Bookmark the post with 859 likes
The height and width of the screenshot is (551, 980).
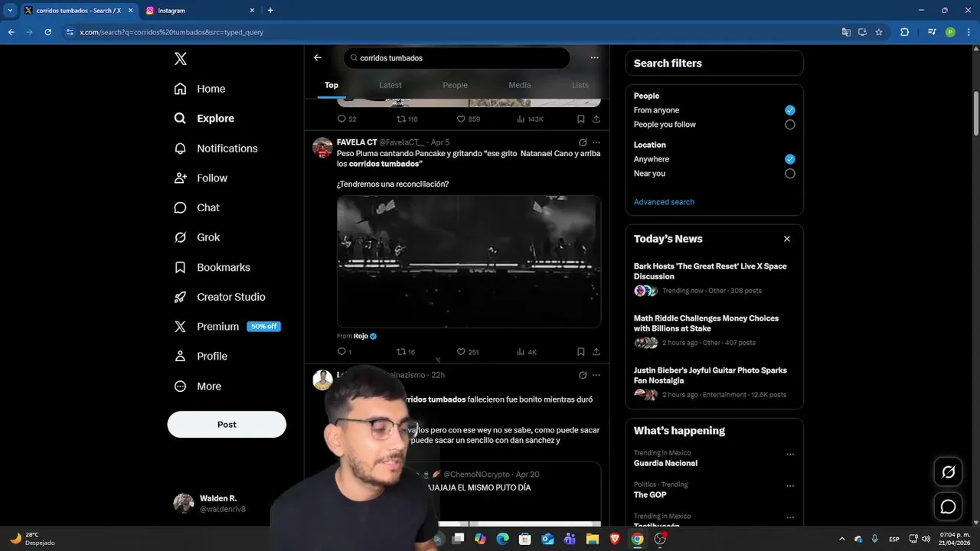click(x=581, y=119)
